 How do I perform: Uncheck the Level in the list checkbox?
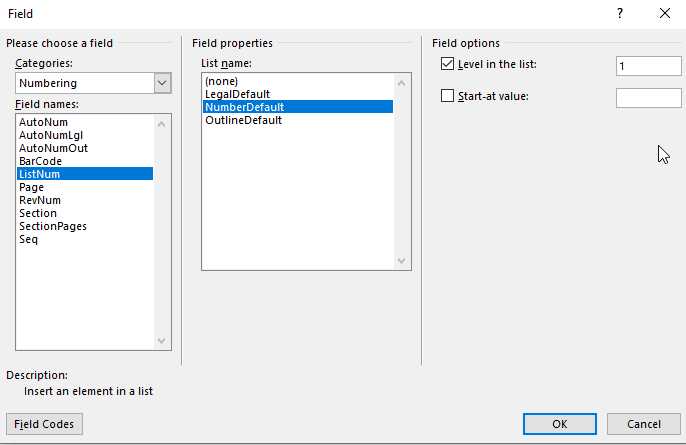point(447,64)
